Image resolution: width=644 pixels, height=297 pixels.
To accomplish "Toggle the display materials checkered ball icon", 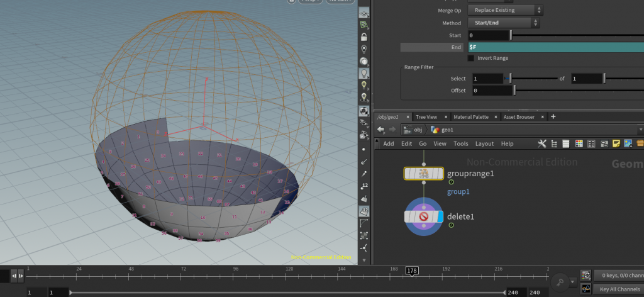I will coord(364,111).
